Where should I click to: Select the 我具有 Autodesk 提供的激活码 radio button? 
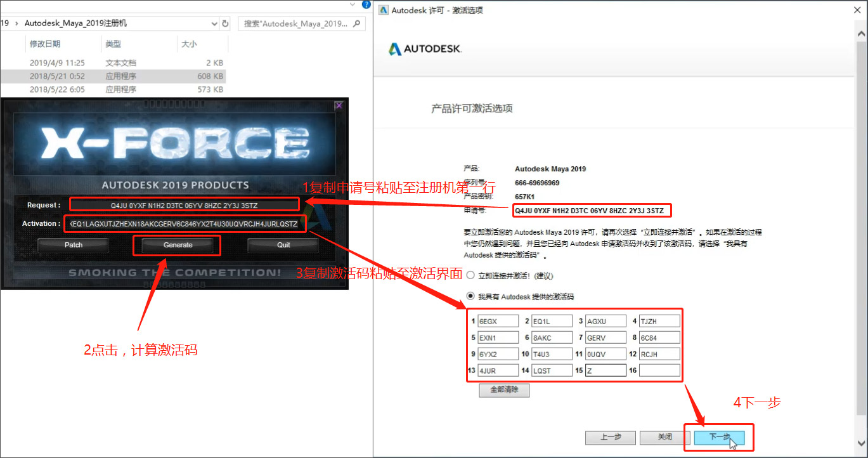pos(470,296)
